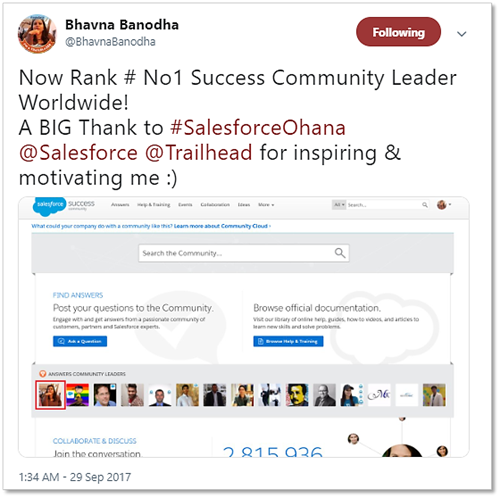Screen dimensions: 500x498
Task: Click Bhavna Banodha's profile avatar
Action: coord(37,34)
